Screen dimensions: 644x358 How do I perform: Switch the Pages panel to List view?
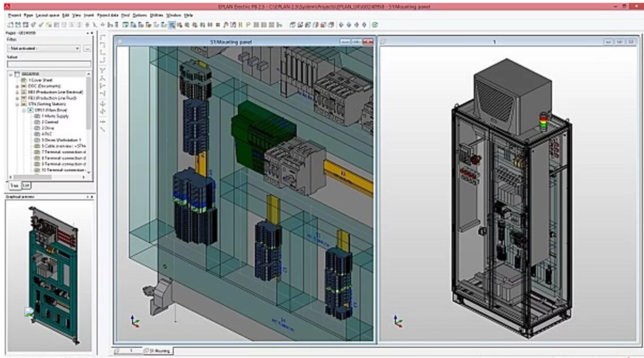tap(26, 185)
